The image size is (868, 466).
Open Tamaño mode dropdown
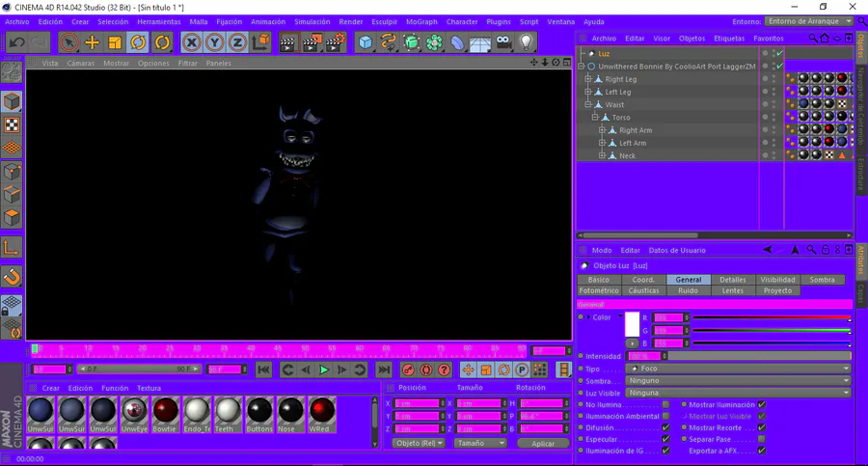point(480,443)
